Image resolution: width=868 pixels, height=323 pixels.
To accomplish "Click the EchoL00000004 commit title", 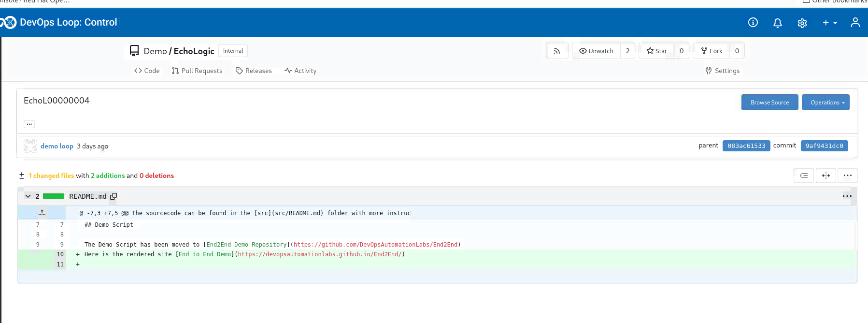I will click(x=57, y=101).
